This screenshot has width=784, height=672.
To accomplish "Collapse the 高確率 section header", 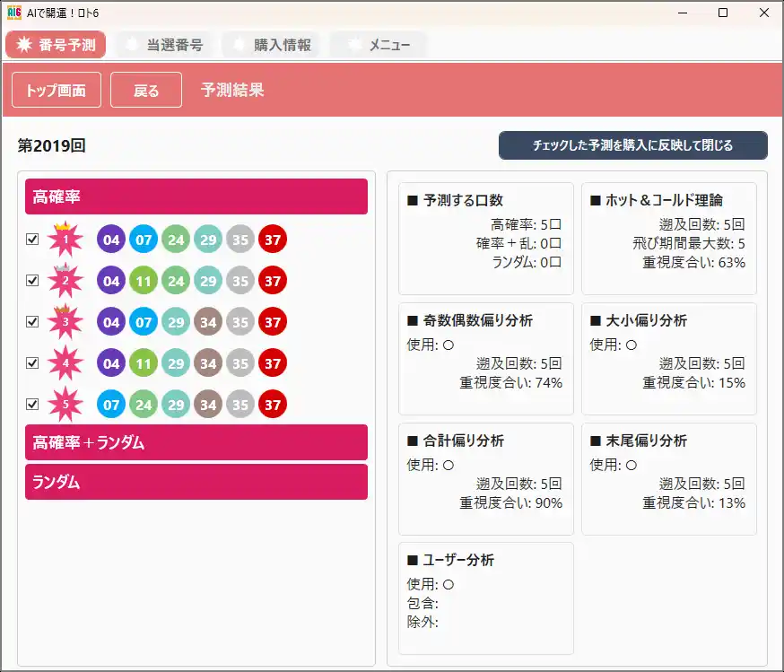I will click(x=196, y=196).
